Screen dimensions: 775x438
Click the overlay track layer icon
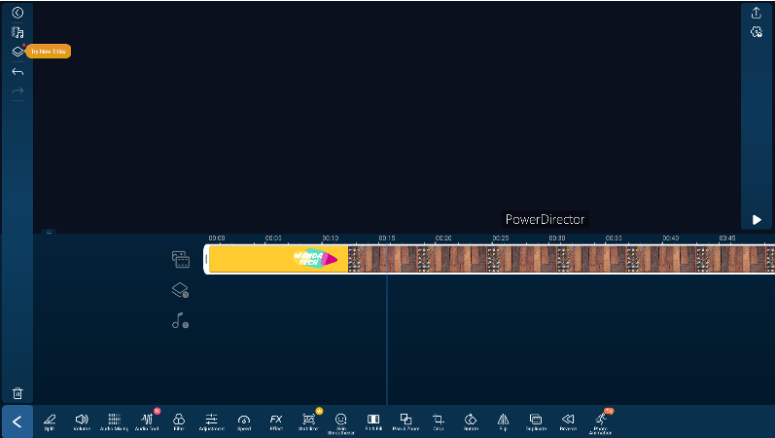tap(180, 290)
